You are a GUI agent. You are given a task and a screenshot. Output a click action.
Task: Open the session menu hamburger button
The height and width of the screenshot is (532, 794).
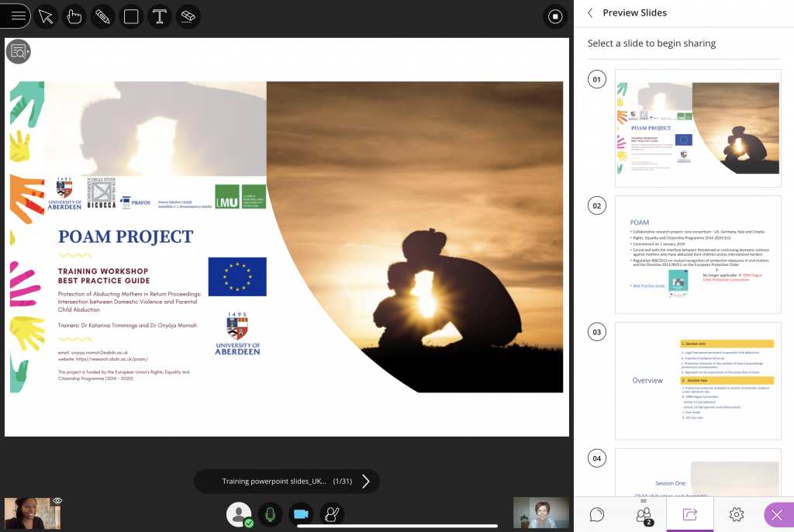click(x=18, y=16)
